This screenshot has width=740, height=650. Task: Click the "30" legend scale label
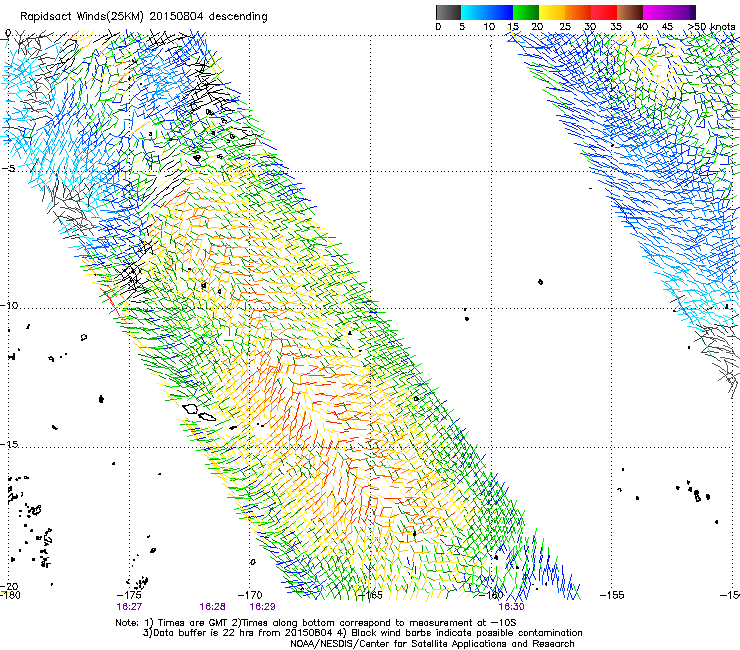pos(590,27)
